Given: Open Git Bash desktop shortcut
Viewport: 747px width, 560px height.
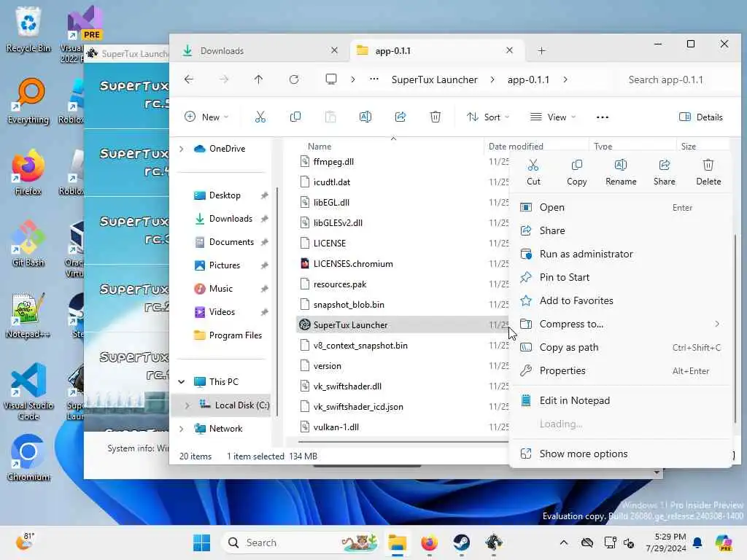Looking at the screenshot, I should [x=28, y=244].
